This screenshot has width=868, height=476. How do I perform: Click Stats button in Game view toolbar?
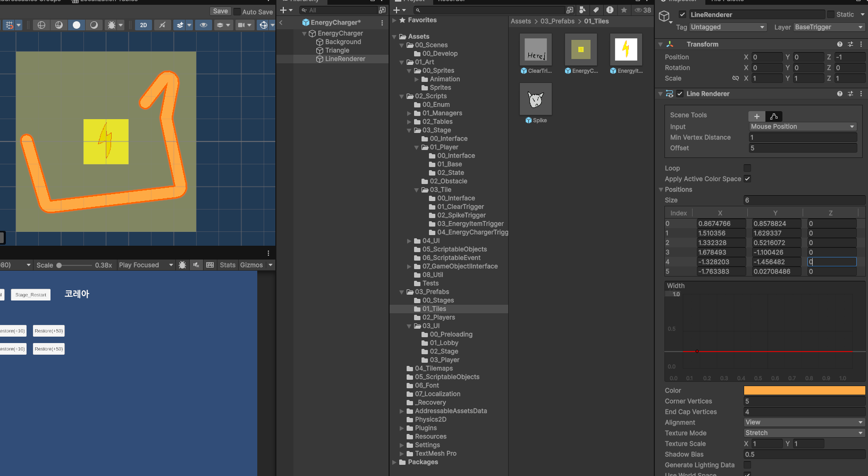tap(227, 265)
